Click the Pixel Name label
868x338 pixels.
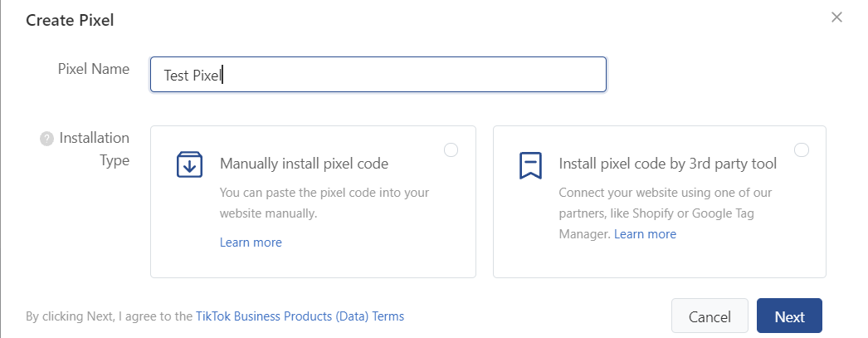pyautogui.click(x=94, y=69)
